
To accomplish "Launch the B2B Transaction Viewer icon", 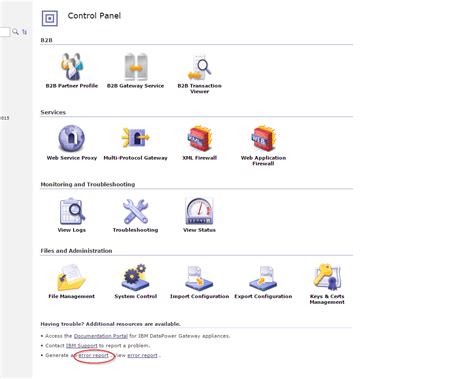I will [x=199, y=67].
